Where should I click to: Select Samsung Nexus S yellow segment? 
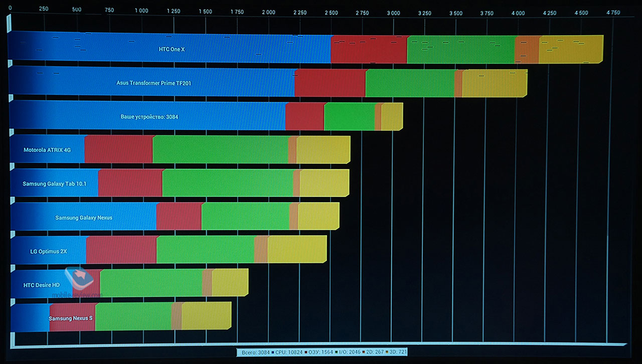(x=206, y=316)
